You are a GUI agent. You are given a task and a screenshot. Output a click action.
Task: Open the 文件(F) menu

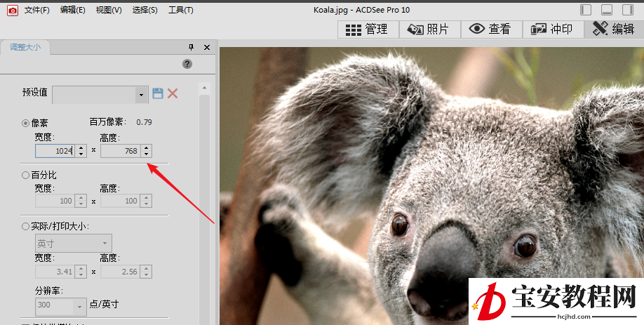tap(37, 11)
